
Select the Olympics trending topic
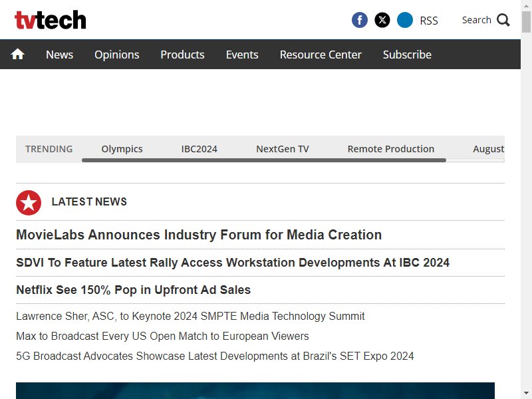pos(122,149)
